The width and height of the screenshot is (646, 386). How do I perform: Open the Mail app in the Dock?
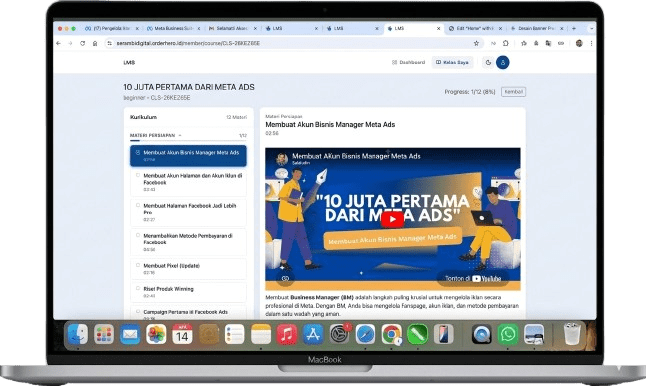pyautogui.click(x=130, y=334)
